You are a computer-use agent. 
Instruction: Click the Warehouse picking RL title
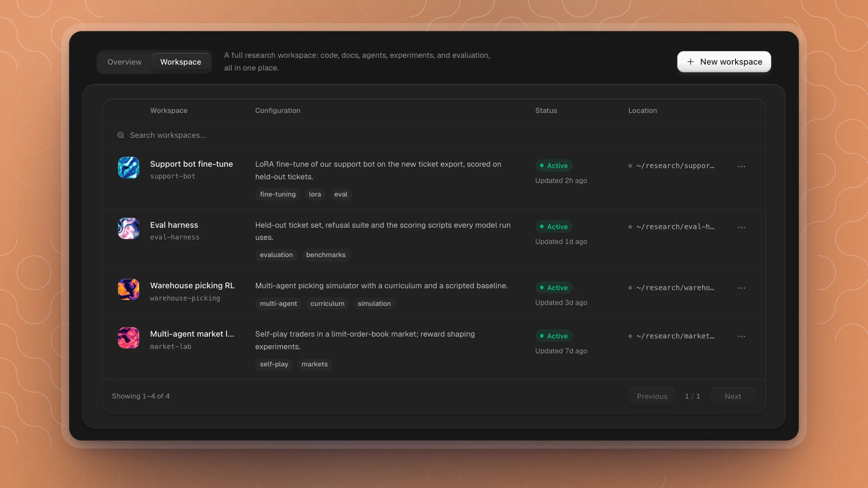click(192, 286)
